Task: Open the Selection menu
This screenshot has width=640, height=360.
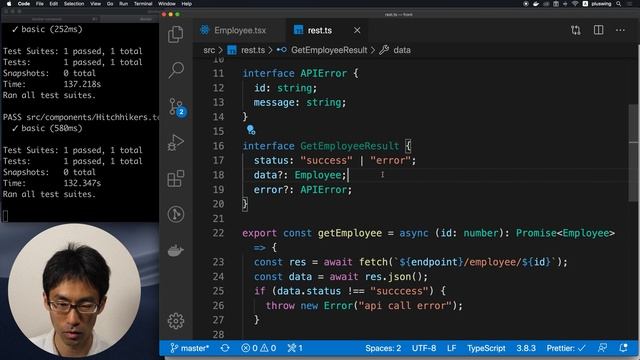Action: [x=74, y=4]
